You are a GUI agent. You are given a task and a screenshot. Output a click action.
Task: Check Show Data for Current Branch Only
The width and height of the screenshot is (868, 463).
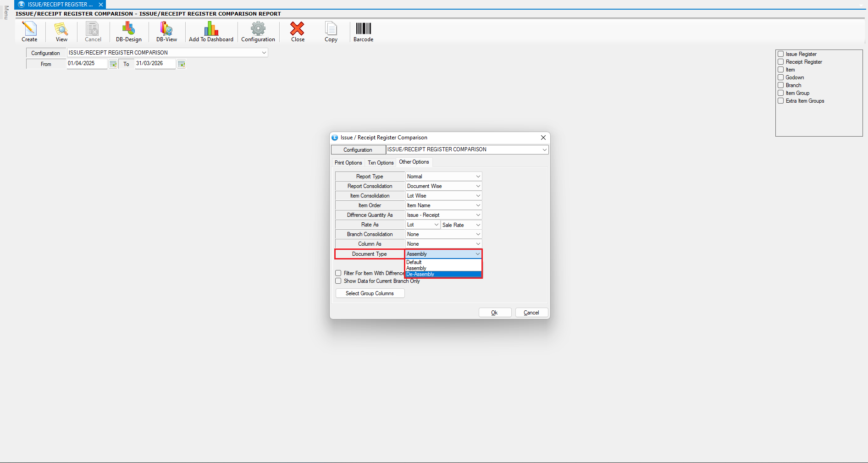coord(338,281)
